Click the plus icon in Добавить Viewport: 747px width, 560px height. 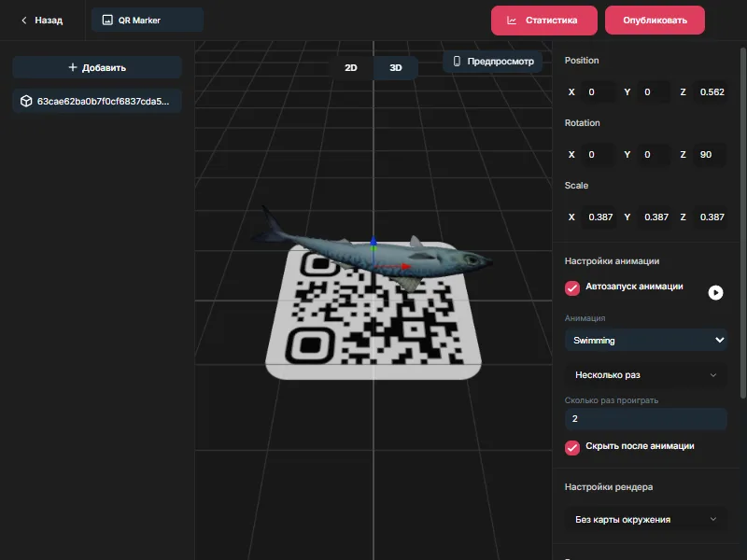(73, 67)
